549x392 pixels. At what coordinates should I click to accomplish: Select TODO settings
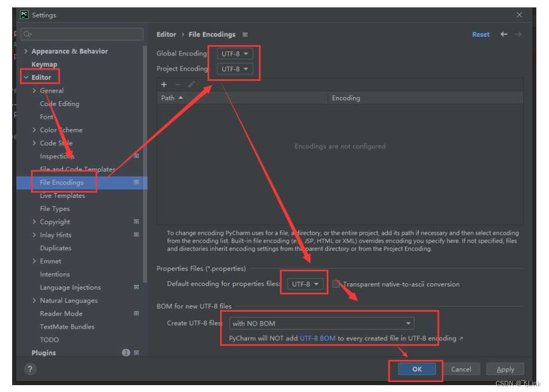50,339
